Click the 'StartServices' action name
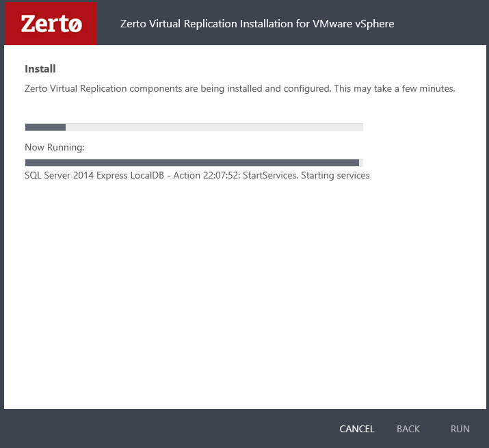The image size is (489, 448). [x=269, y=176]
